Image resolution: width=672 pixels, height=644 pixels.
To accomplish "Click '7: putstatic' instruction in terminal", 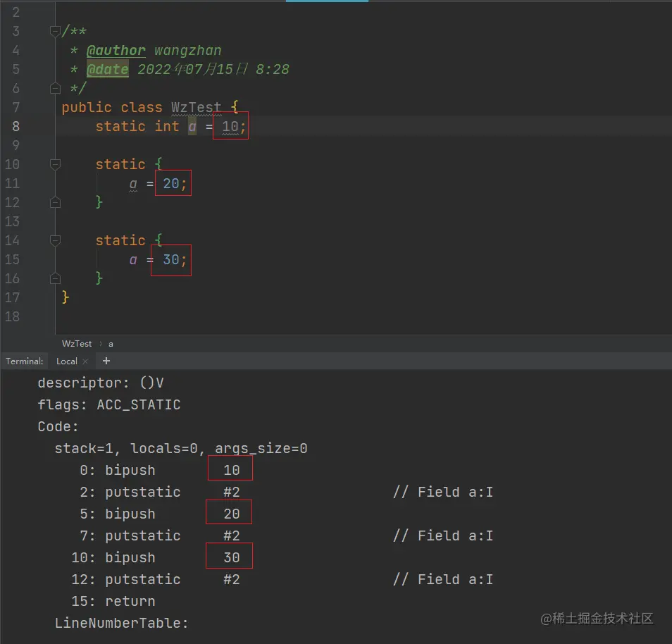I will 130,536.
